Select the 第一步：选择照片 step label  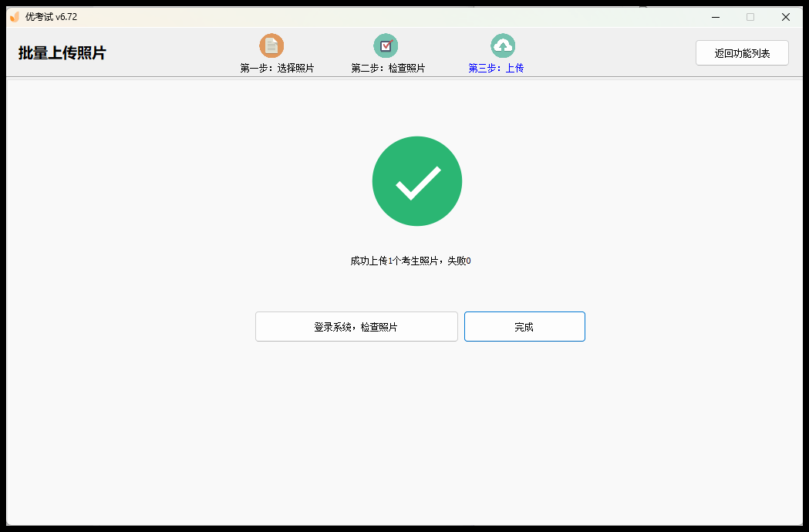tap(277, 68)
